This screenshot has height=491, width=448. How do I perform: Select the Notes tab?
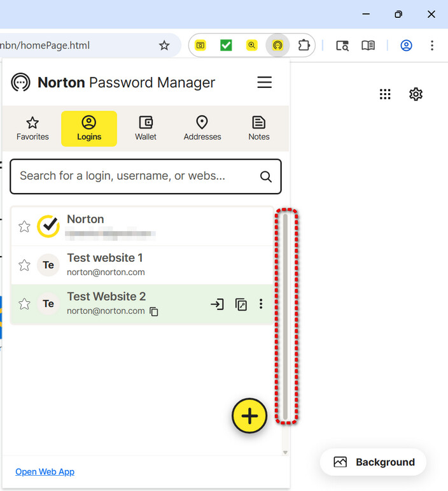point(258,128)
